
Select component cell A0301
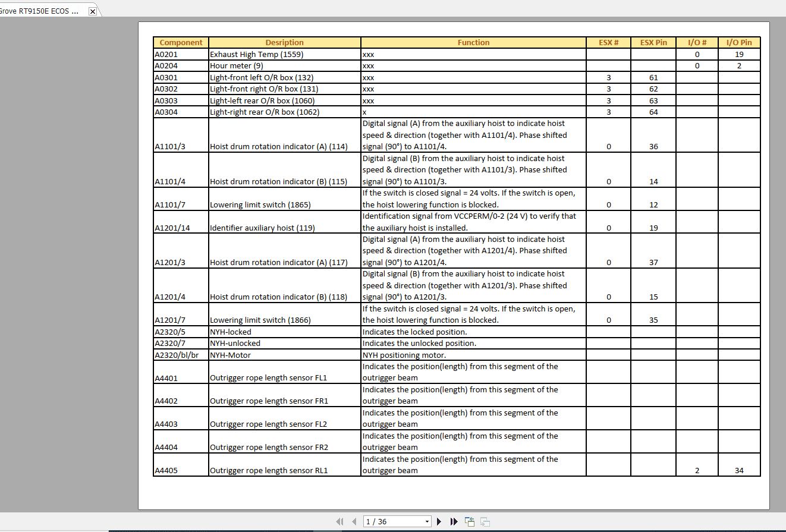181,77
